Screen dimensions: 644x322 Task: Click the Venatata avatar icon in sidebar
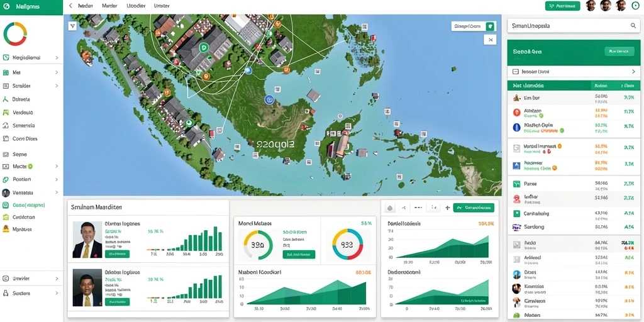pos(6,192)
